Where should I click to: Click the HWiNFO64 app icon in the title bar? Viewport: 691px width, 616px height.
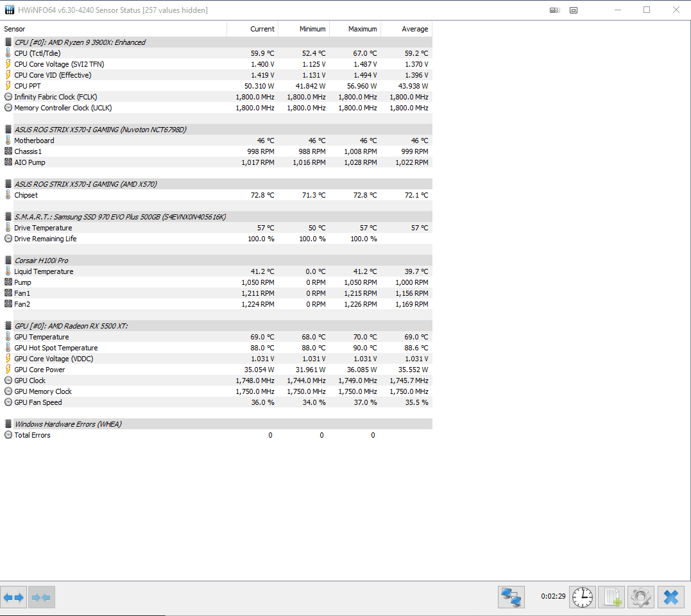[x=9, y=10]
